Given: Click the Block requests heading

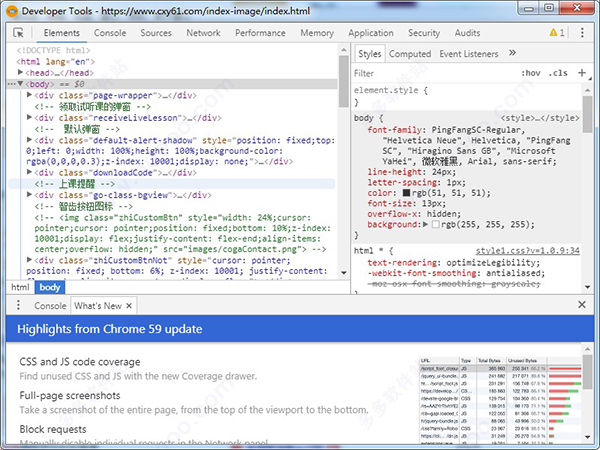Looking at the screenshot, I should [x=53, y=429].
